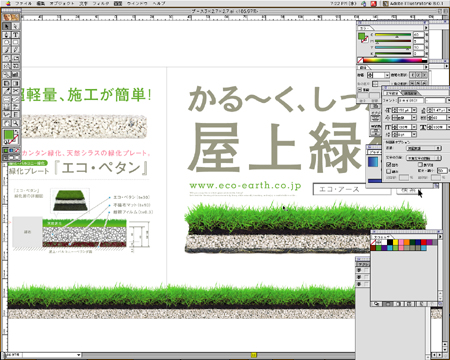Open the オブジェクト menu

click(62, 3)
